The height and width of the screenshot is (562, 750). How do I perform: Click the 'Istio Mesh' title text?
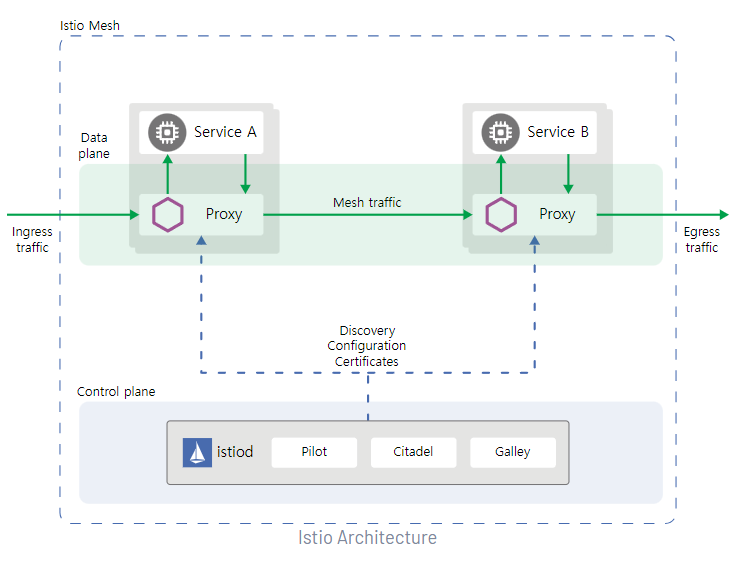tap(90, 25)
